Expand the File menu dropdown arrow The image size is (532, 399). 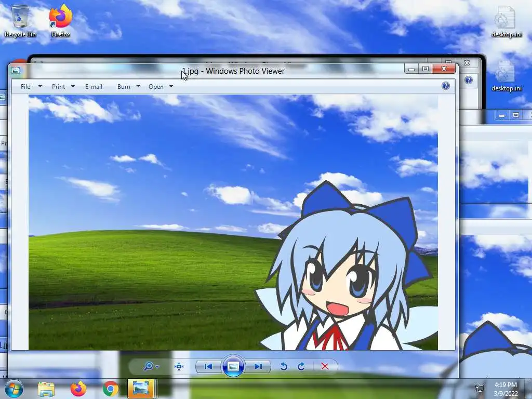(40, 86)
